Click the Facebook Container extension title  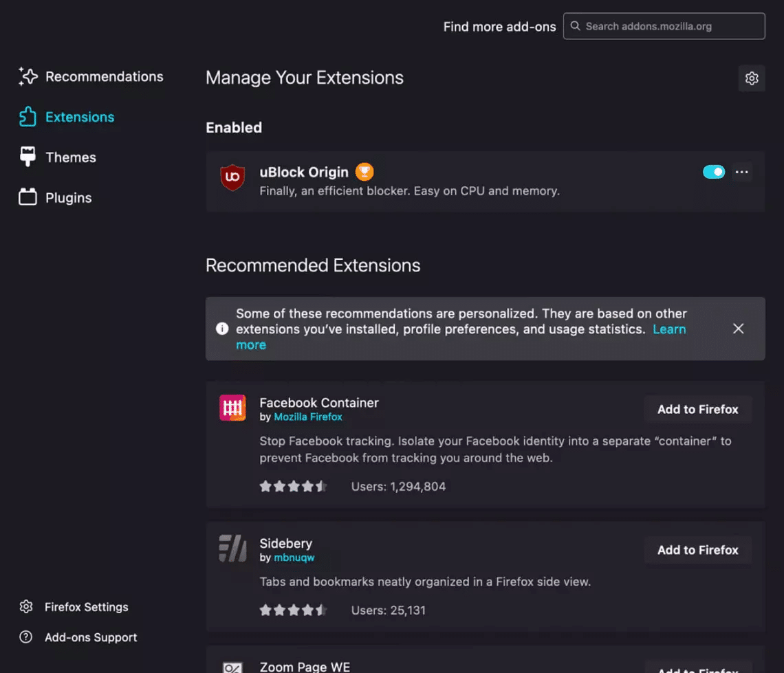pos(319,403)
